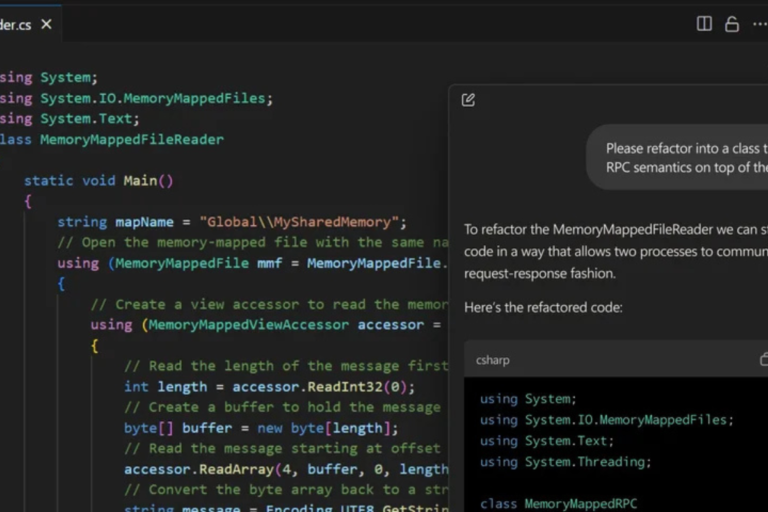Click 'System.IO.MemoryMappedFiles;' in the editor
768x512 pixels.
click(x=156, y=98)
